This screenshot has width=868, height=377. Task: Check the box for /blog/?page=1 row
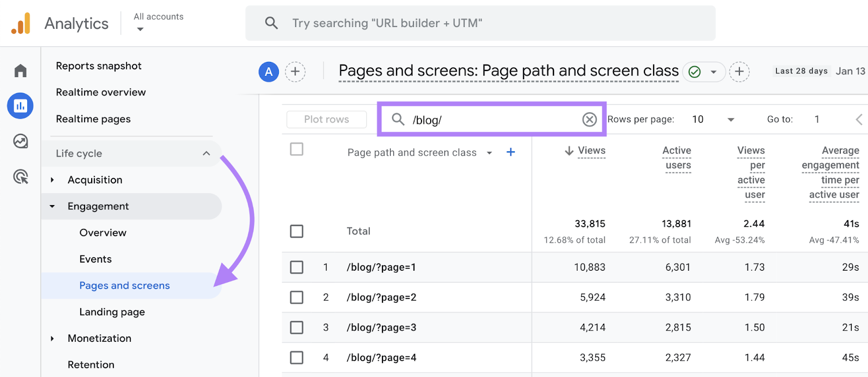tap(297, 267)
